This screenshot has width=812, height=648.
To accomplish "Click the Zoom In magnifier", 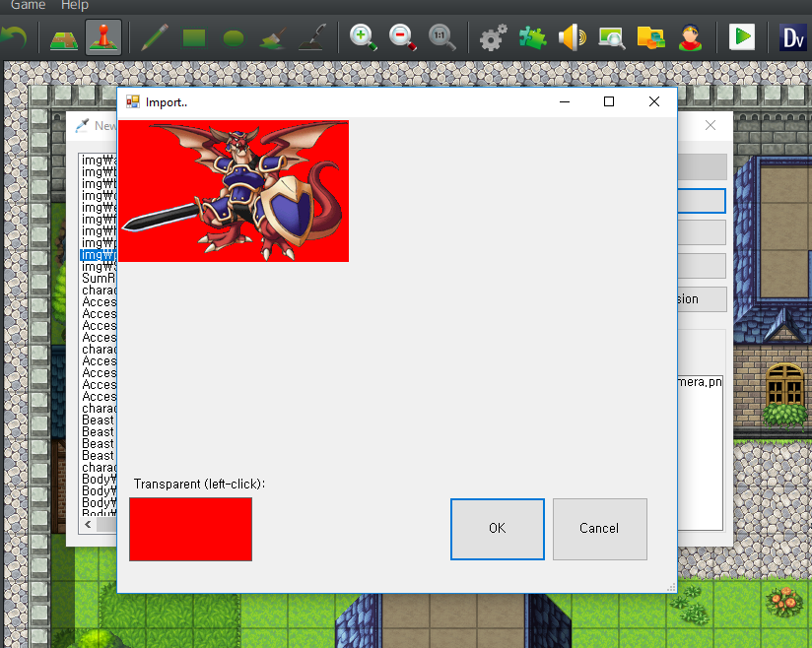I will pyautogui.click(x=363, y=37).
